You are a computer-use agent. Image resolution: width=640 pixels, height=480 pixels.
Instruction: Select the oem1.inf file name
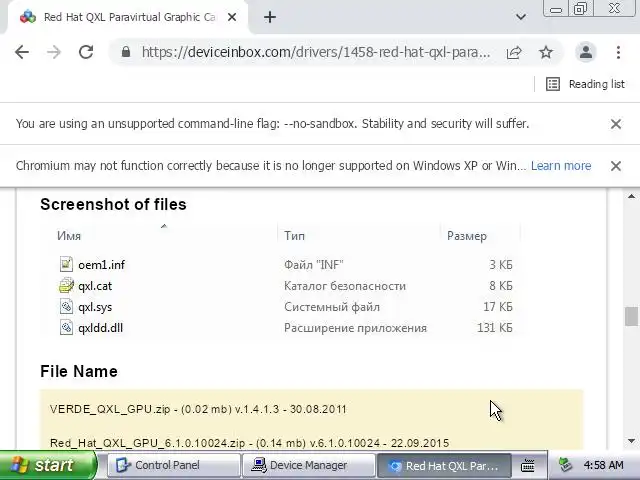click(101, 265)
